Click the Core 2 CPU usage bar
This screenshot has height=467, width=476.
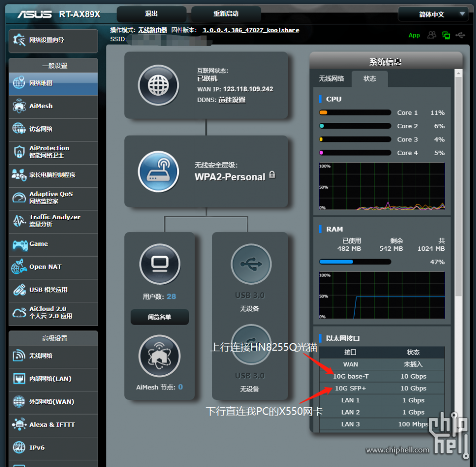pos(355,126)
